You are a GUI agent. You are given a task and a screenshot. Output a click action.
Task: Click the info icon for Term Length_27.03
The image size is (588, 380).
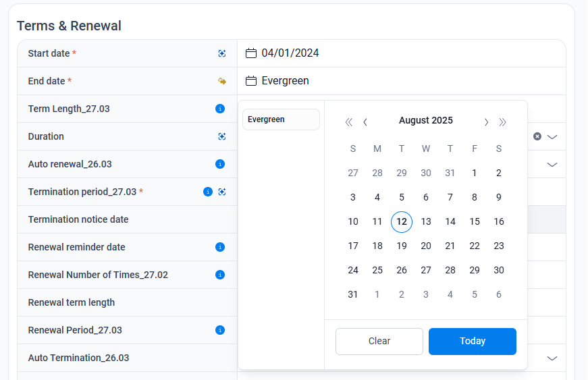pyautogui.click(x=219, y=109)
